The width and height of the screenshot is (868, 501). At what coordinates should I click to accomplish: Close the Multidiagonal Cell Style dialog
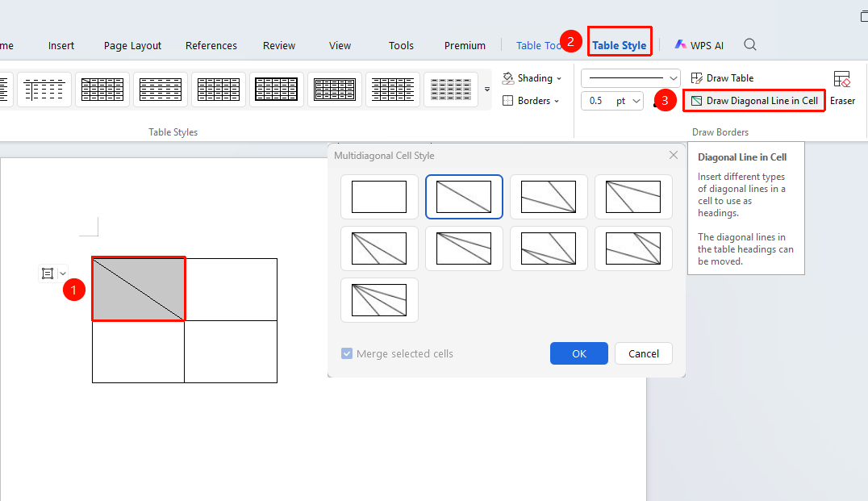673,155
